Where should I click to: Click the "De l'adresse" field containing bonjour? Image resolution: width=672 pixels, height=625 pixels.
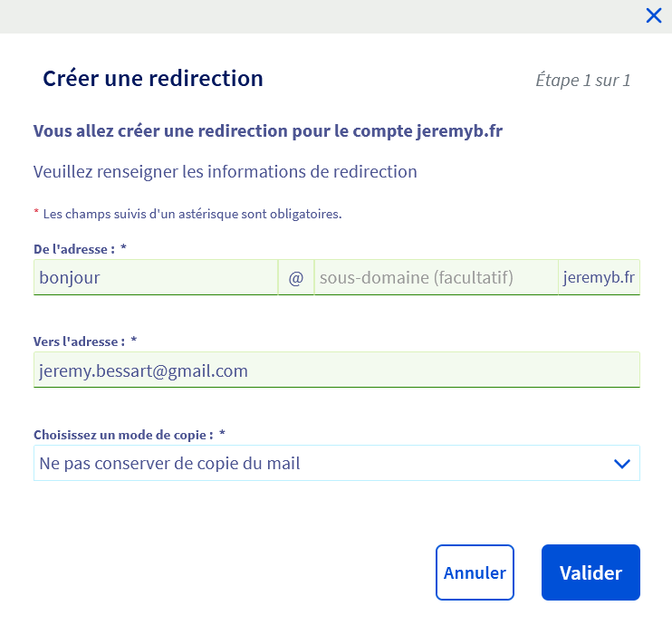pyautogui.click(x=155, y=278)
